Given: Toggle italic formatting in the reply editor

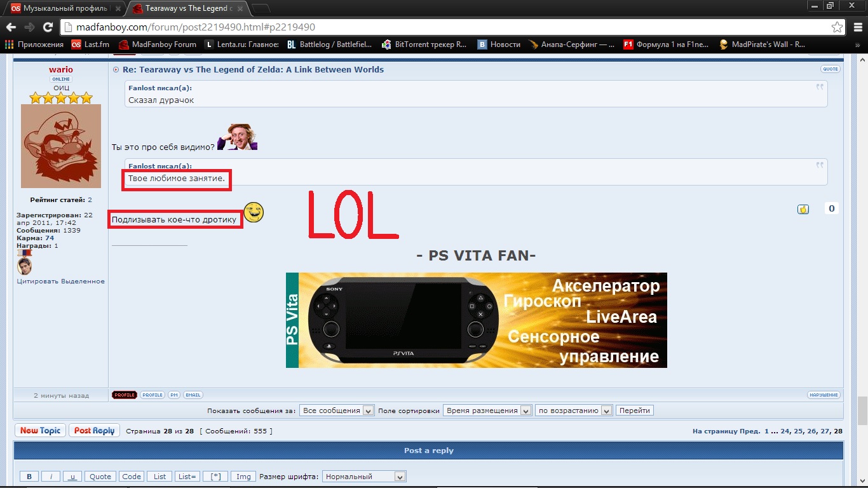Looking at the screenshot, I should tap(51, 477).
